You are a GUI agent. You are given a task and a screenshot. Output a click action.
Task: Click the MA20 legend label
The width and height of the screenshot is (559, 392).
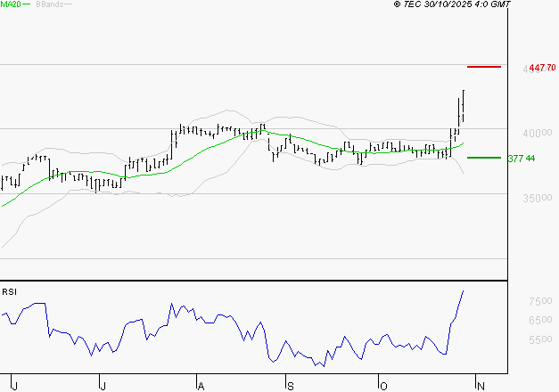click(x=11, y=4)
